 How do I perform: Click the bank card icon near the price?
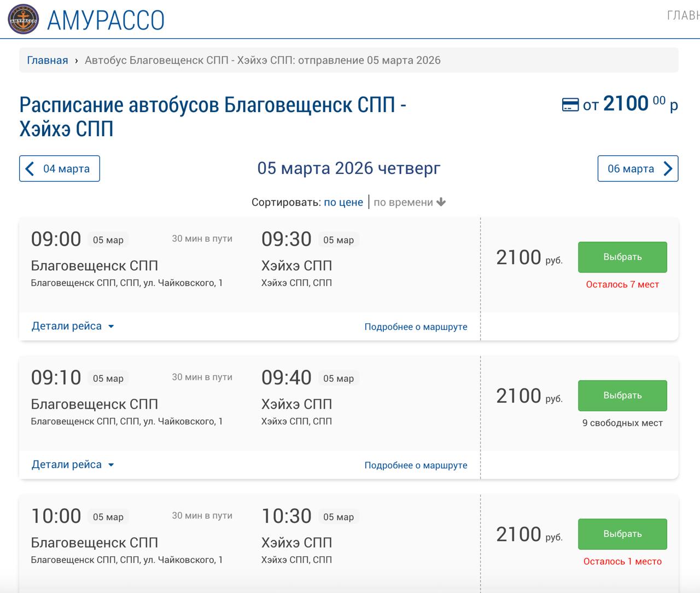pos(571,104)
